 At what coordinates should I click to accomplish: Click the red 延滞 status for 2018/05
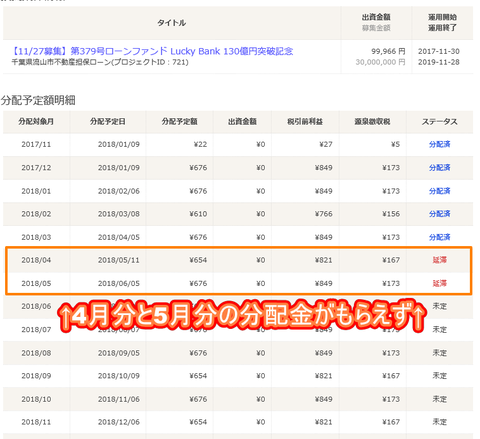[439, 283]
